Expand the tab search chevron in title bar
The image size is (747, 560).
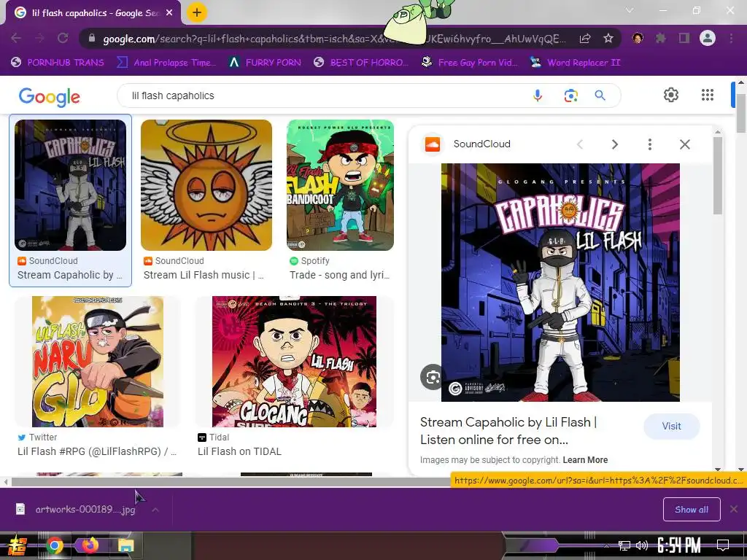point(630,10)
